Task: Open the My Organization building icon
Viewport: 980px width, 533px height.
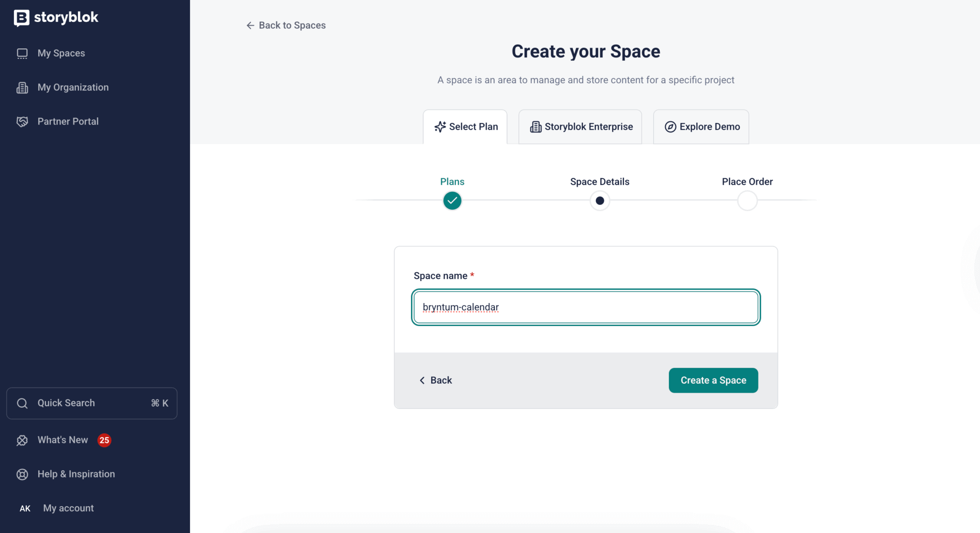Action: [22, 88]
